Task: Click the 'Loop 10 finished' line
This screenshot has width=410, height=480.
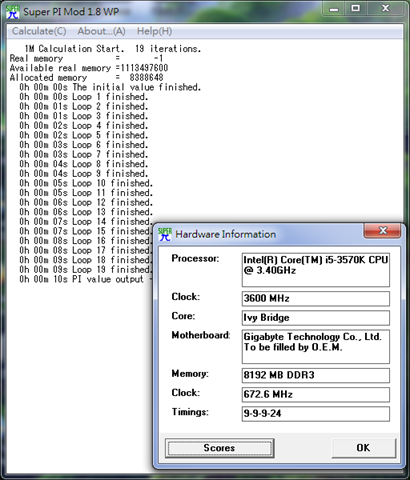Action: tap(86, 184)
